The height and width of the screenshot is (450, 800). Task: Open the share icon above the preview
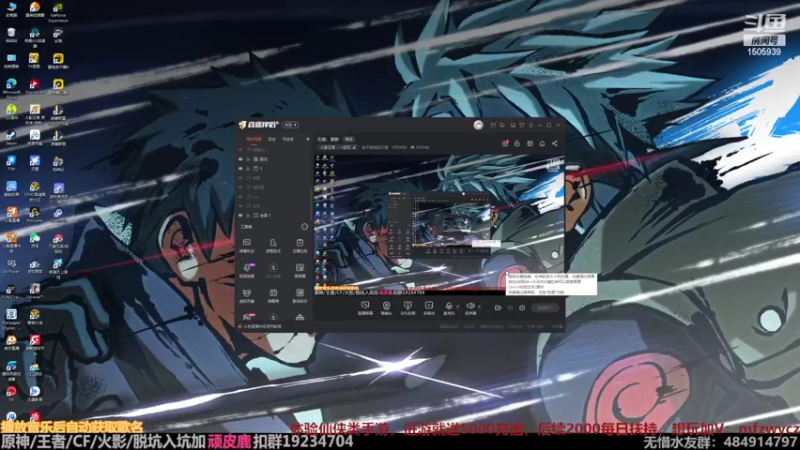tap(555, 143)
